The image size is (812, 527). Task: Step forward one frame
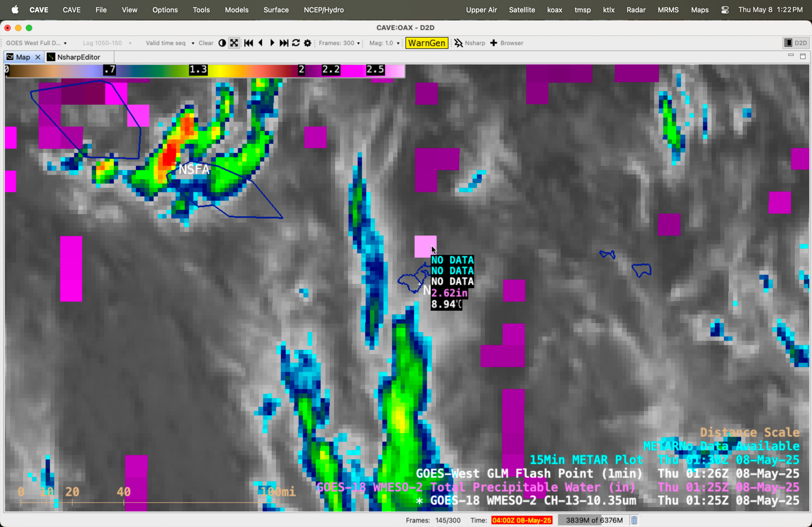272,43
